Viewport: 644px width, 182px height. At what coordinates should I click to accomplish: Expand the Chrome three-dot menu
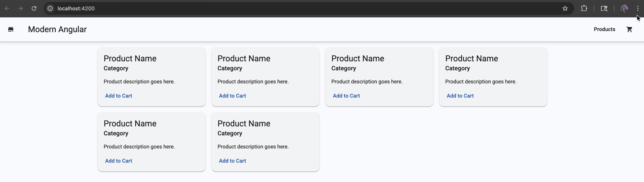point(638,9)
